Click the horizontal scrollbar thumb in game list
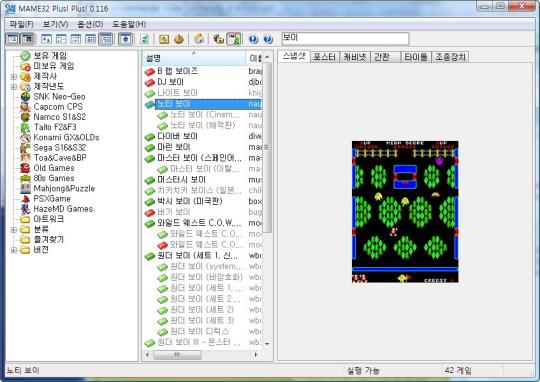The image size is (540, 382). pyautogui.click(x=177, y=354)
